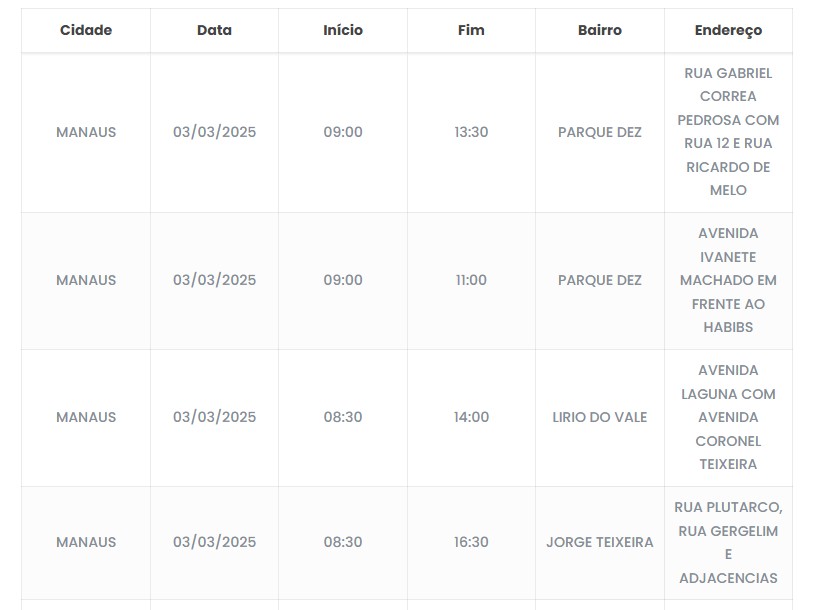822x610 pixels.
Task: Click the Avenida Ivanete Machado address cell
Action: click(728, 280)
